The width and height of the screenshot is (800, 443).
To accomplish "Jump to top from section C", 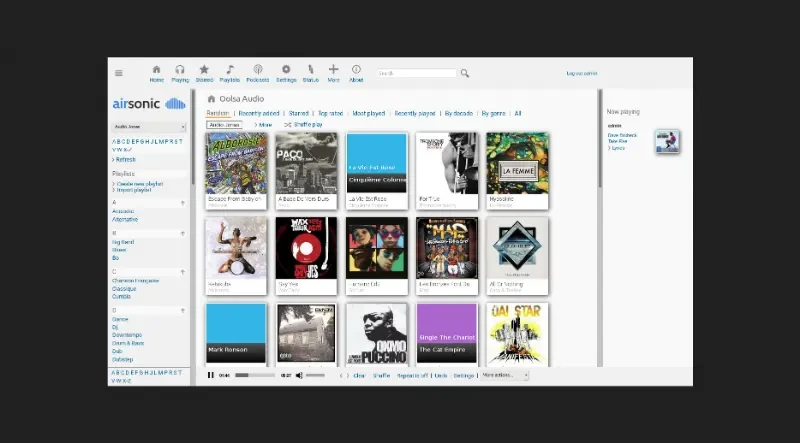I will [183, 272].
